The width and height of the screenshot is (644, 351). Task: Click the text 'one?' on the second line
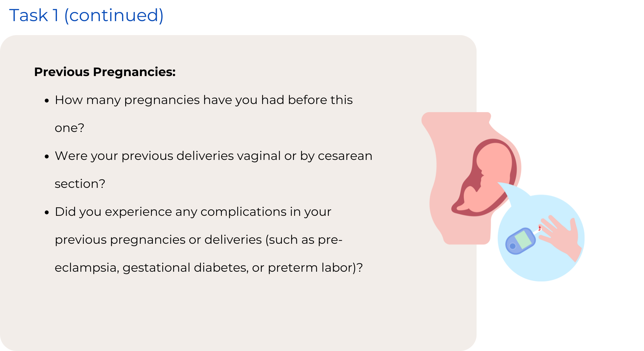[69, 128]
